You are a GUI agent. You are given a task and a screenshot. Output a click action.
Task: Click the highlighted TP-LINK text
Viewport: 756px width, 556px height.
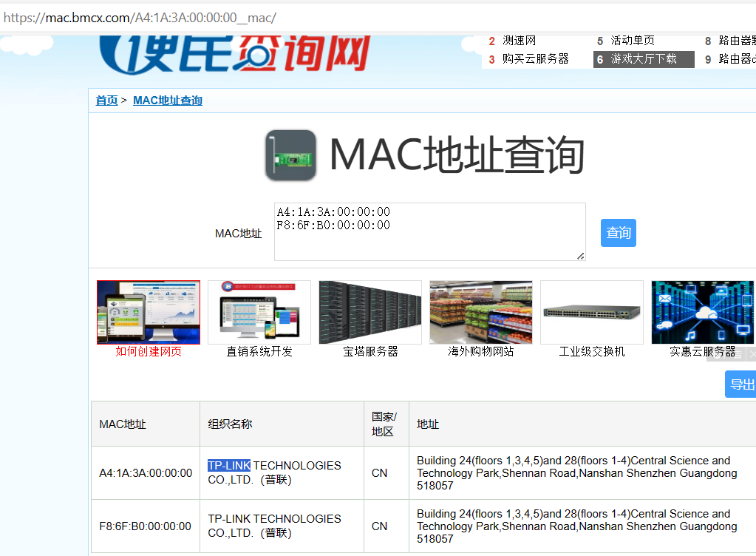coord(229,465)
